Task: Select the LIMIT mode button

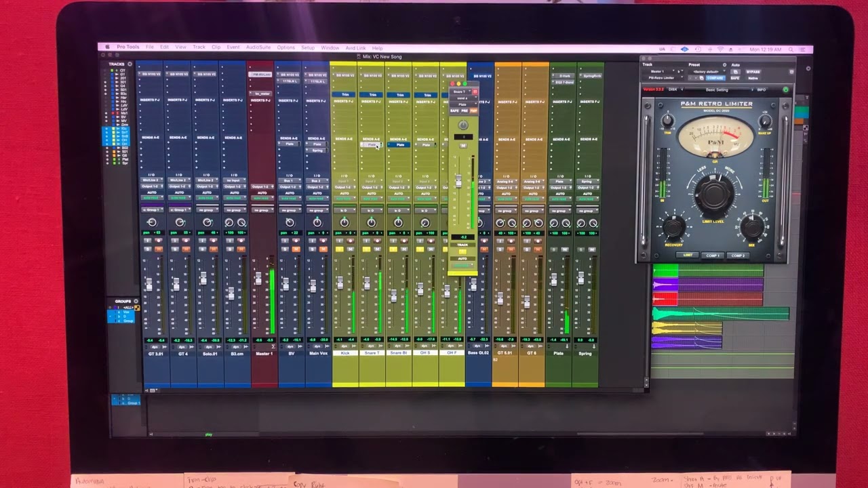Action: [x=688, y=256]
